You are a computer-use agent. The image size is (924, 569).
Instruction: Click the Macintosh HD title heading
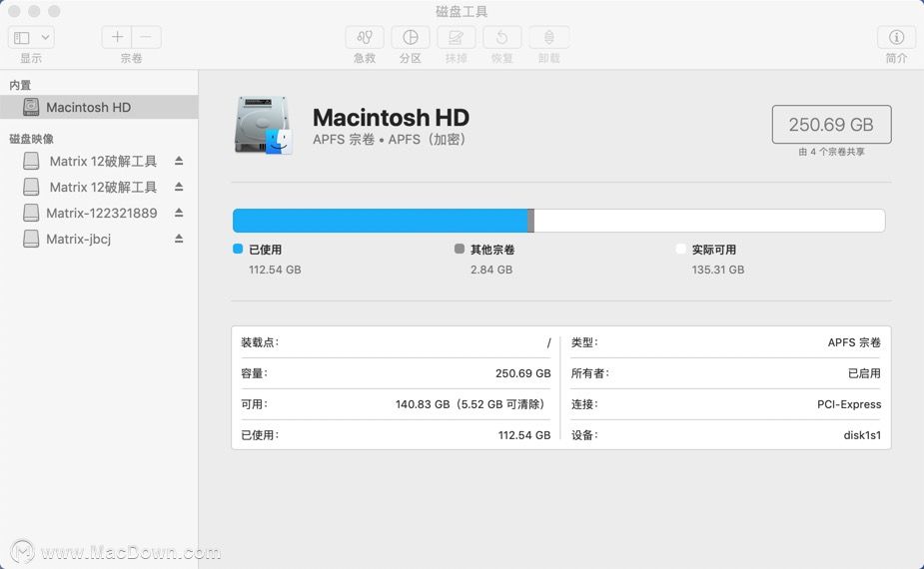coord(391,117)
